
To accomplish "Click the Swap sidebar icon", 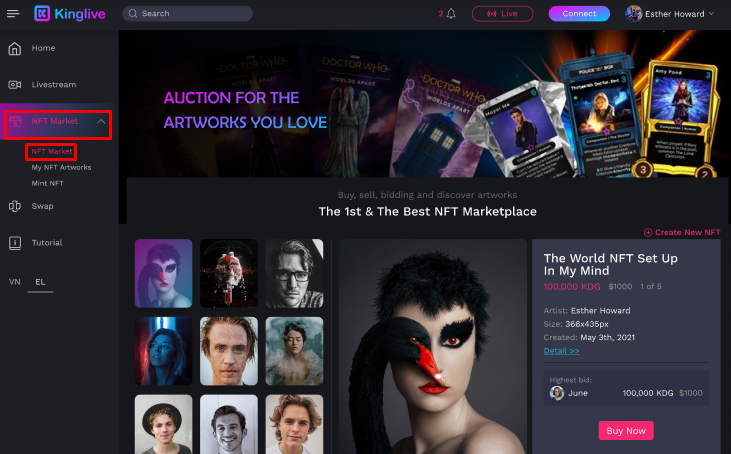I will coord(15,206).
